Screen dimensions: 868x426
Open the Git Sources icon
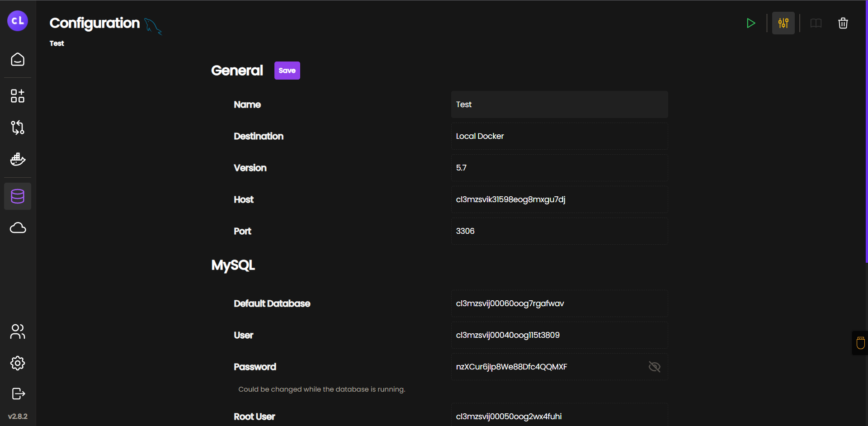pyautogui.click(x=18, y=128)
